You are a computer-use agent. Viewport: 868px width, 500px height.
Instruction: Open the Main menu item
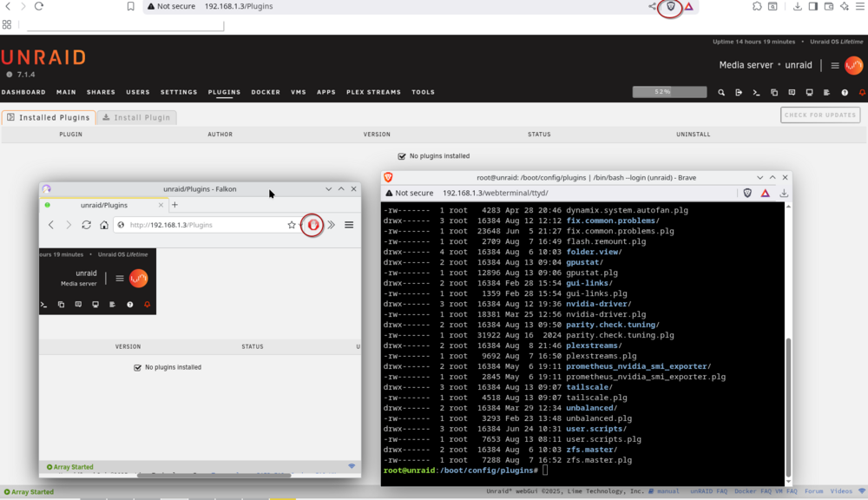[66, 93]
